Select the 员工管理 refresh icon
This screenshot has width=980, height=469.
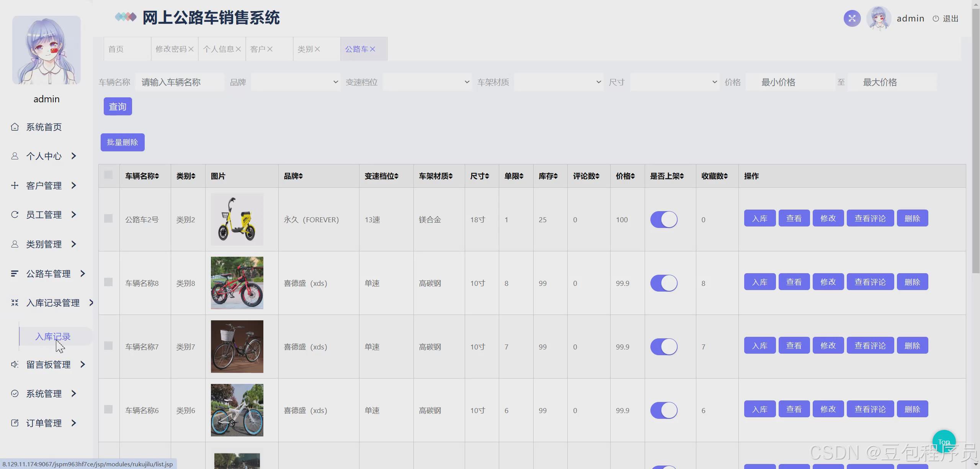pyautogui.click(x=15, y=215)
